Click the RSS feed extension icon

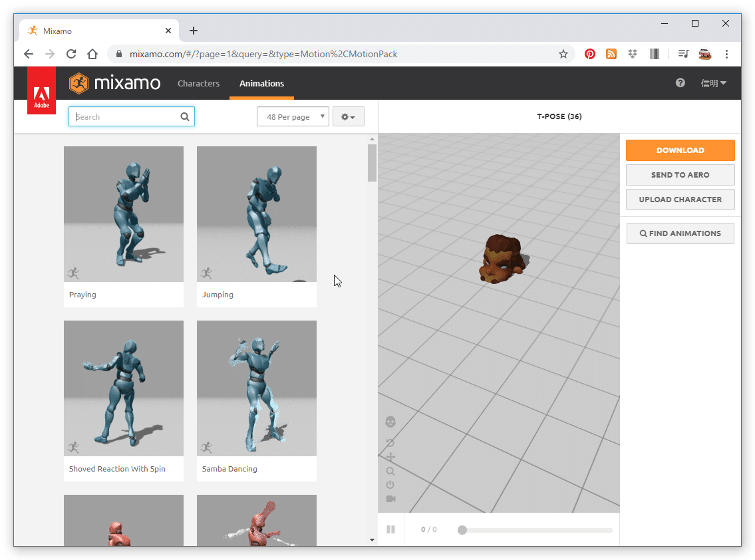[611, 54]
